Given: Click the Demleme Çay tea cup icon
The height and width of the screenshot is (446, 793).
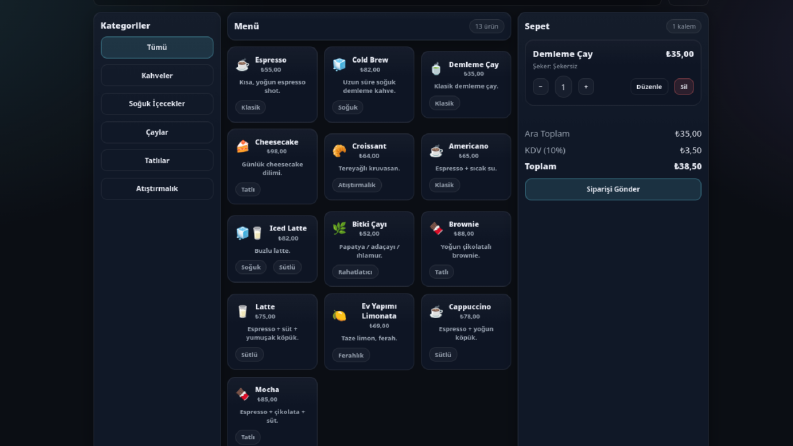Looking at the screenshot, I should pyautogui.click(x=436, y=68).
